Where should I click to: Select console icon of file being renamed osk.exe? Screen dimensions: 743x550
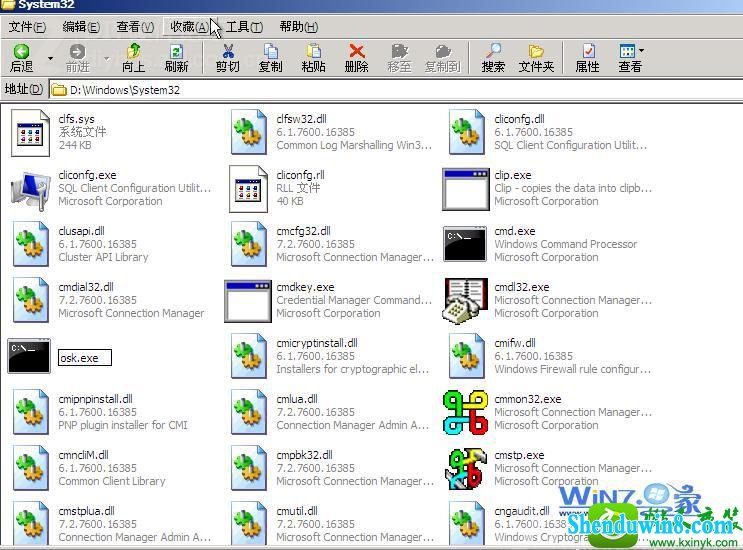tap(29, 356)
